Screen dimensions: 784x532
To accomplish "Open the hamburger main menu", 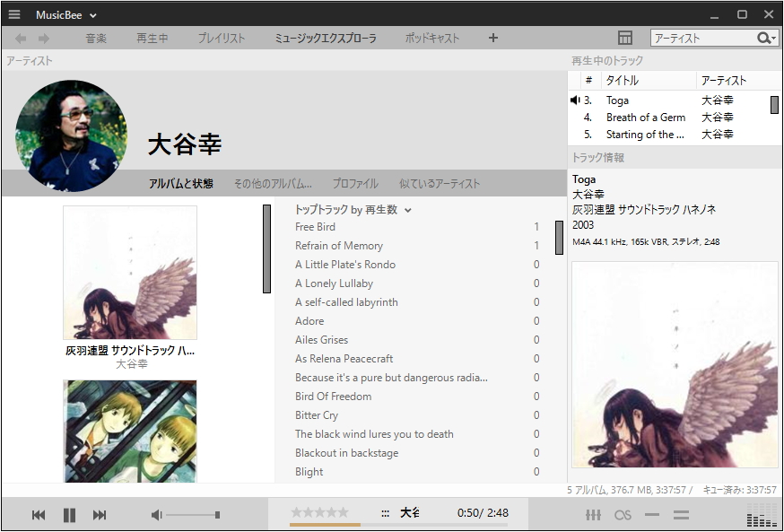I will [14, 14].
